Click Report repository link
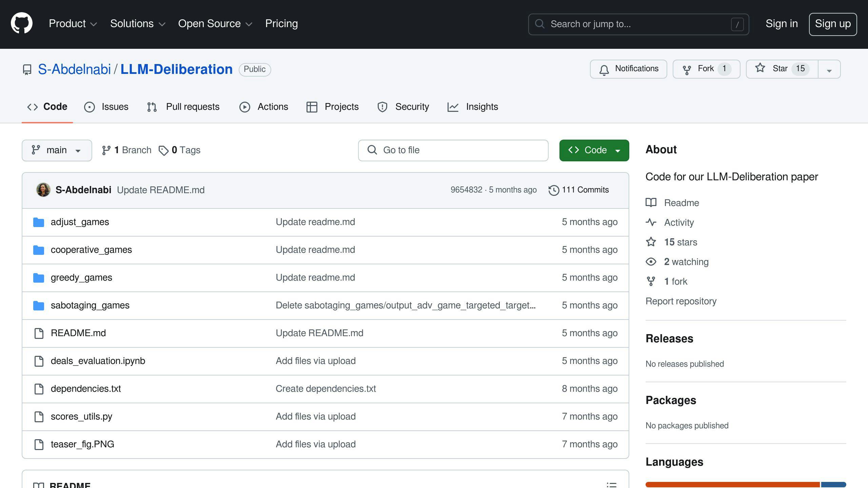 pyautogui.click(x=681, y=301)
